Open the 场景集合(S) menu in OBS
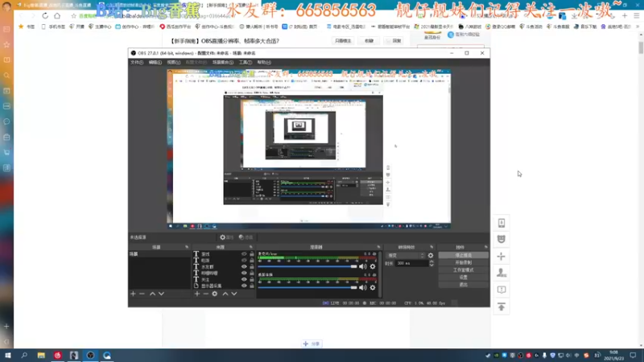This screenshot has width=644, height=362. [223, 63]
